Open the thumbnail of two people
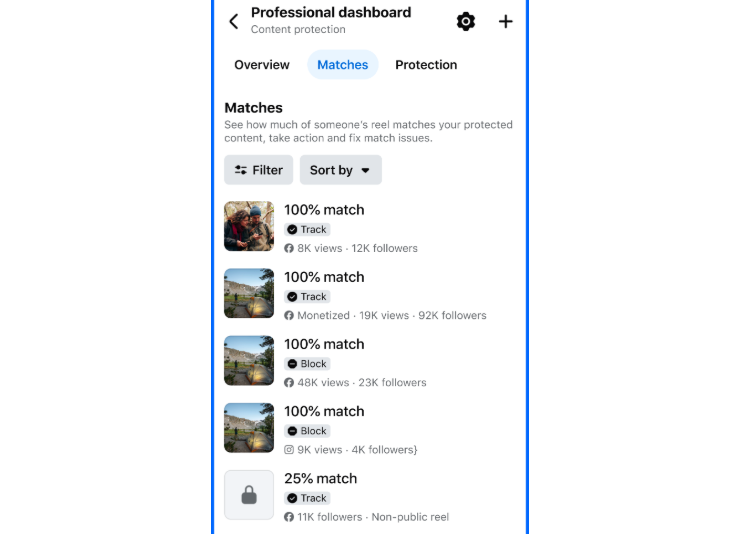Screen dimensions: 751x534 [249, 226]
